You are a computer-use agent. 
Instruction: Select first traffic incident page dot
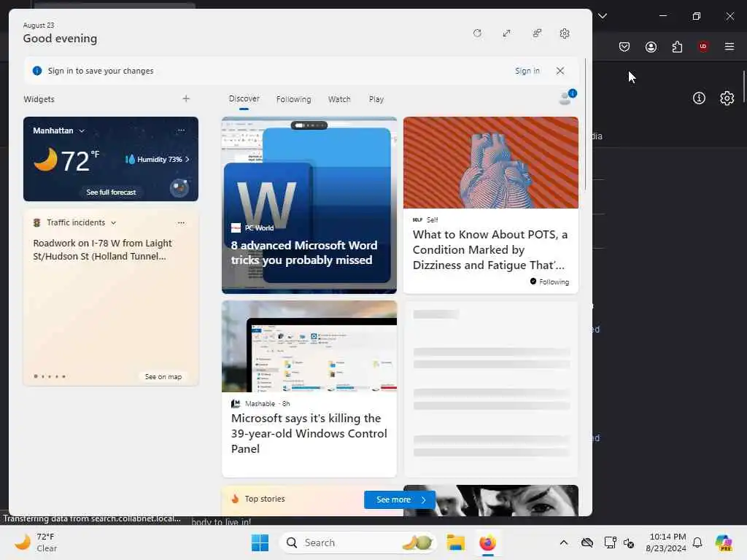coord(36,376)
